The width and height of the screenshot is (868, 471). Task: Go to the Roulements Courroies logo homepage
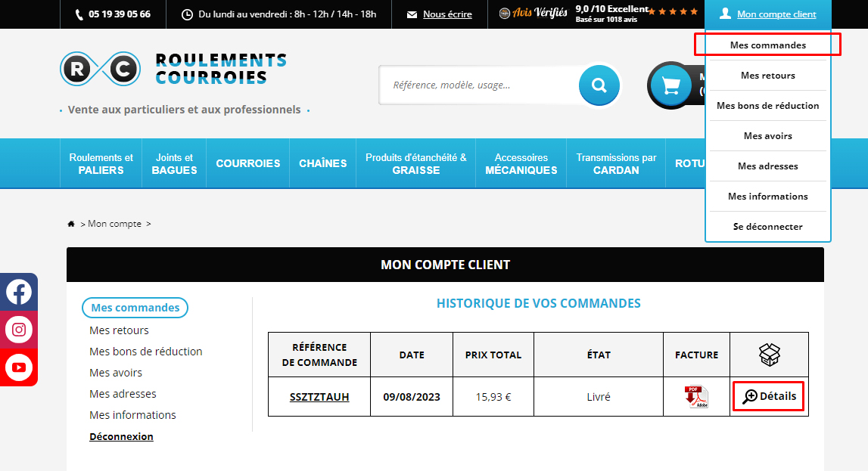[x=174, y=69]
